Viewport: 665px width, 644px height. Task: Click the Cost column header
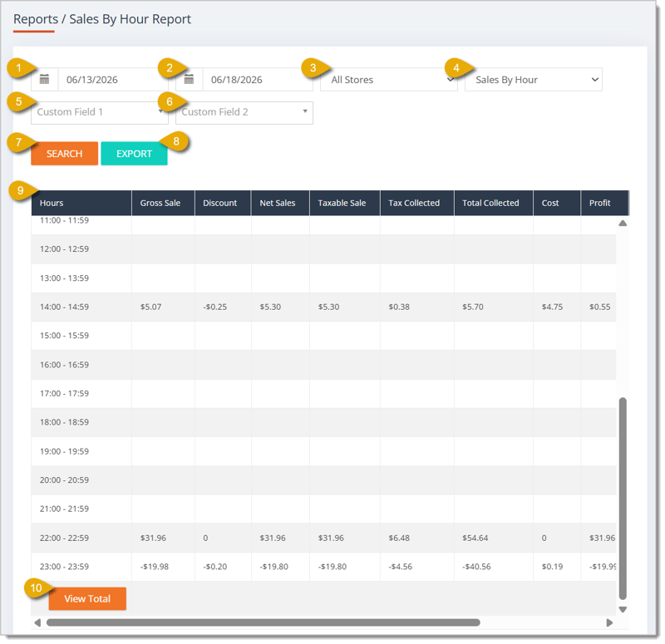click(x=557, y=203)
